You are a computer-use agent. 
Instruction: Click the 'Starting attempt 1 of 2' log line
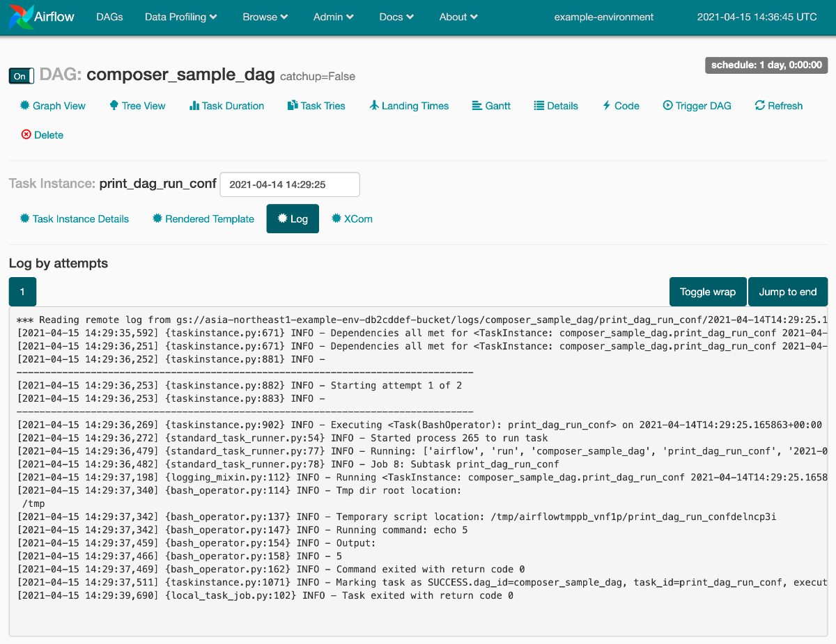239,386
